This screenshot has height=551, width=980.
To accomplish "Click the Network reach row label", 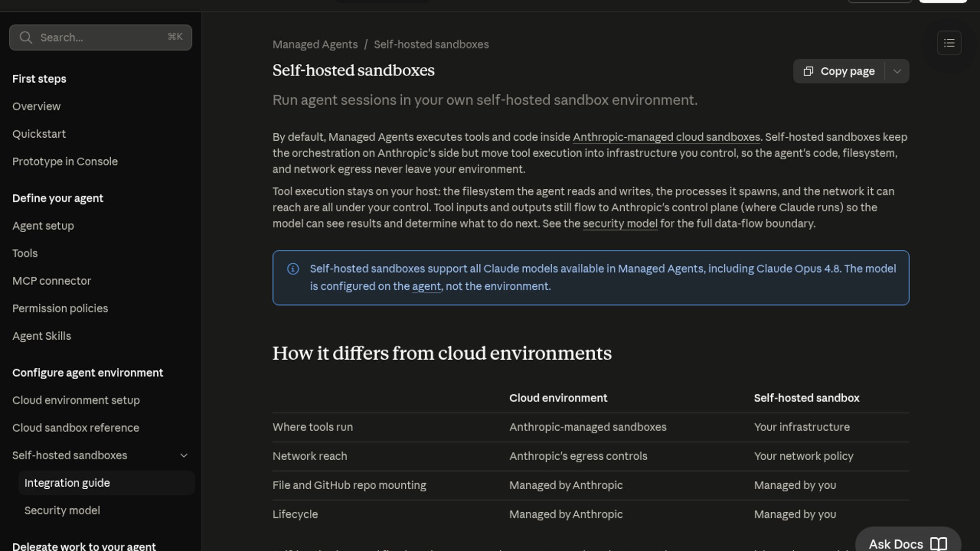I will tap(310, 457).
